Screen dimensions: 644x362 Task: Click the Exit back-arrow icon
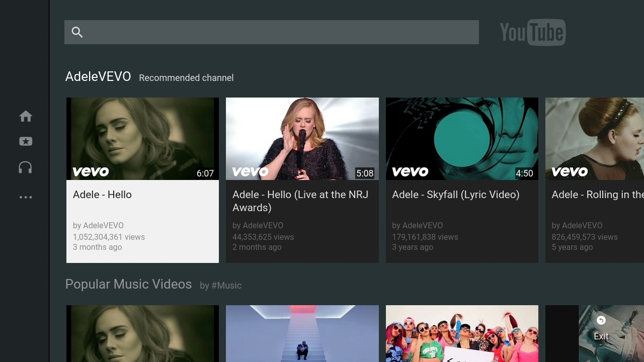(x=601, y=320)
